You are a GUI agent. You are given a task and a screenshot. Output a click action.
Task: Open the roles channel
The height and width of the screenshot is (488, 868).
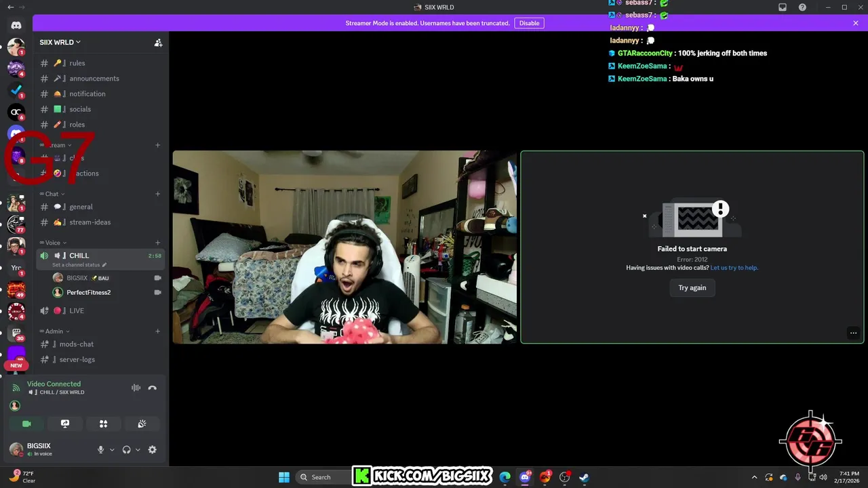[100, 125]
